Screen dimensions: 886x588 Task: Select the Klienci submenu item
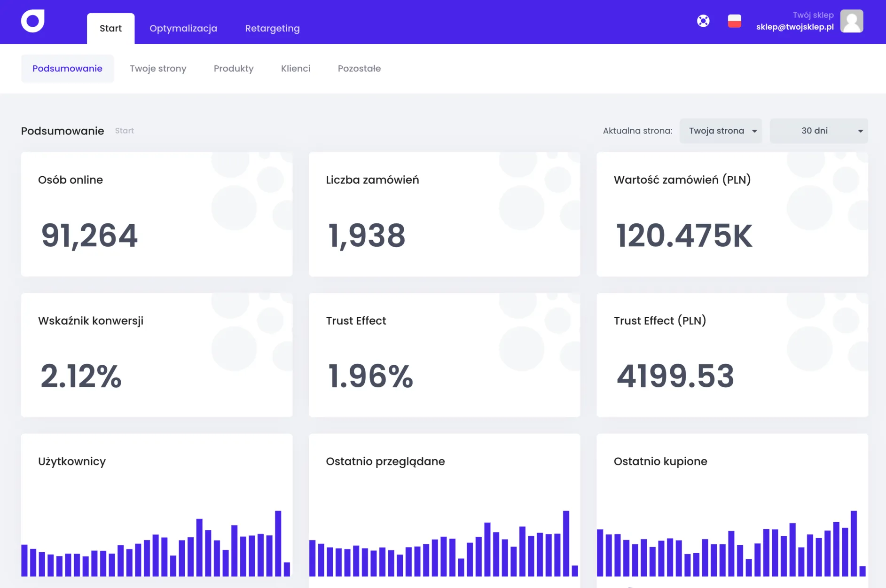[x=296, y=69]
